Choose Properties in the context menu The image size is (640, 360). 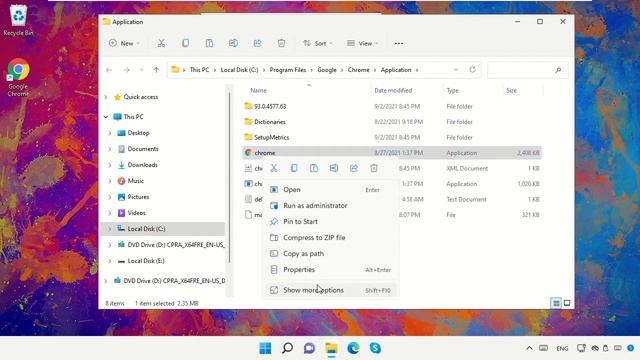click(x=331, y=269)
